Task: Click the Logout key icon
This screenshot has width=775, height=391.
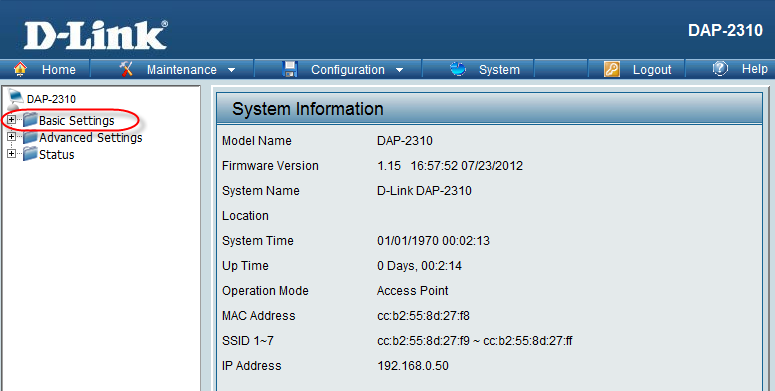Action: click(x=612, y=69)
